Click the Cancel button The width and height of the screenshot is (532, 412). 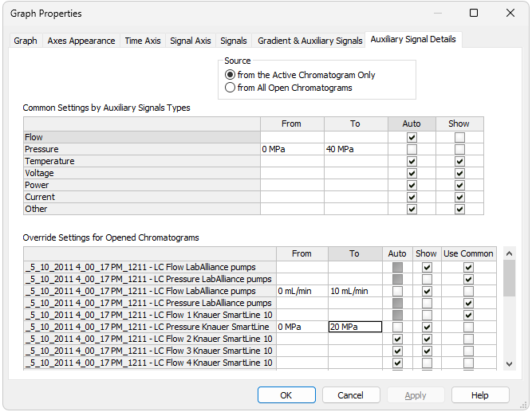point(351,395)
